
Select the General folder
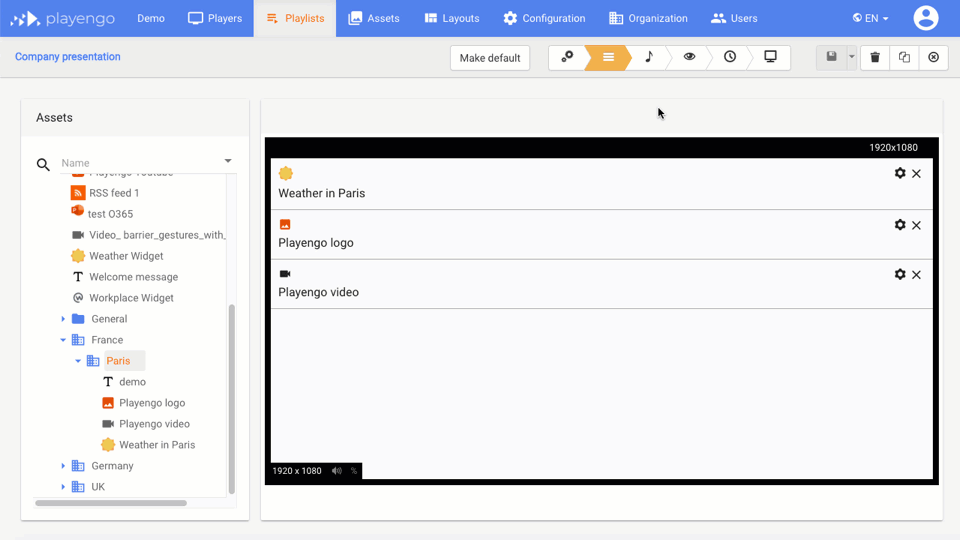click(x=100, y=319)
